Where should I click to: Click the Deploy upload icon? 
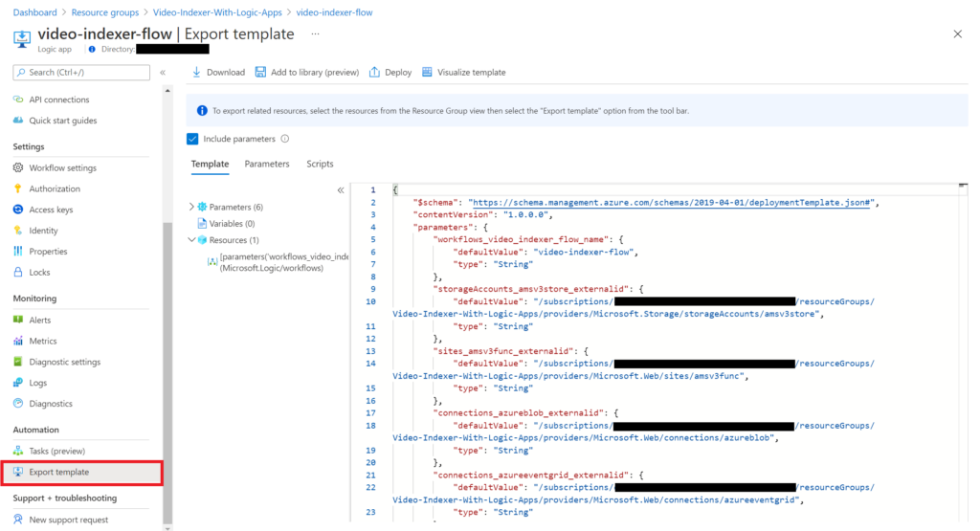point(374,72)
